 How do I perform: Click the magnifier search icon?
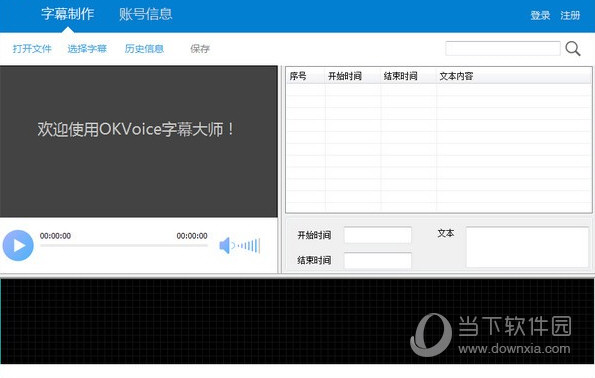573,49
